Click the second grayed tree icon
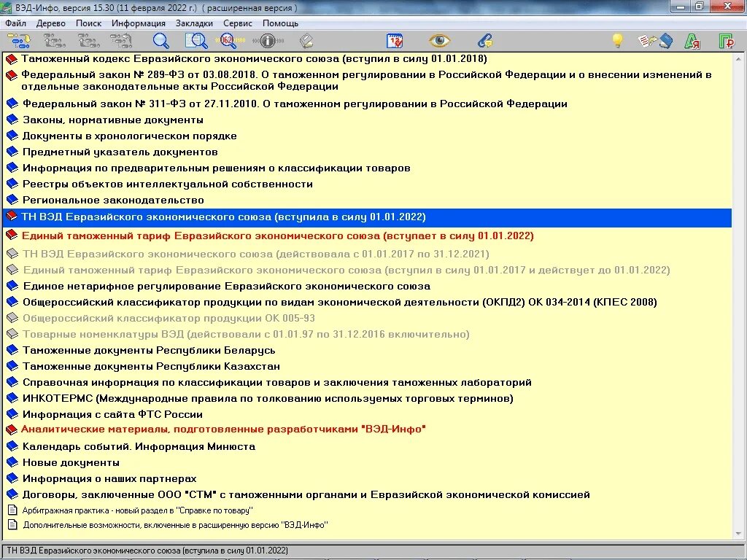The height and width of the screenshot is (560, 747). pos(54,41)
